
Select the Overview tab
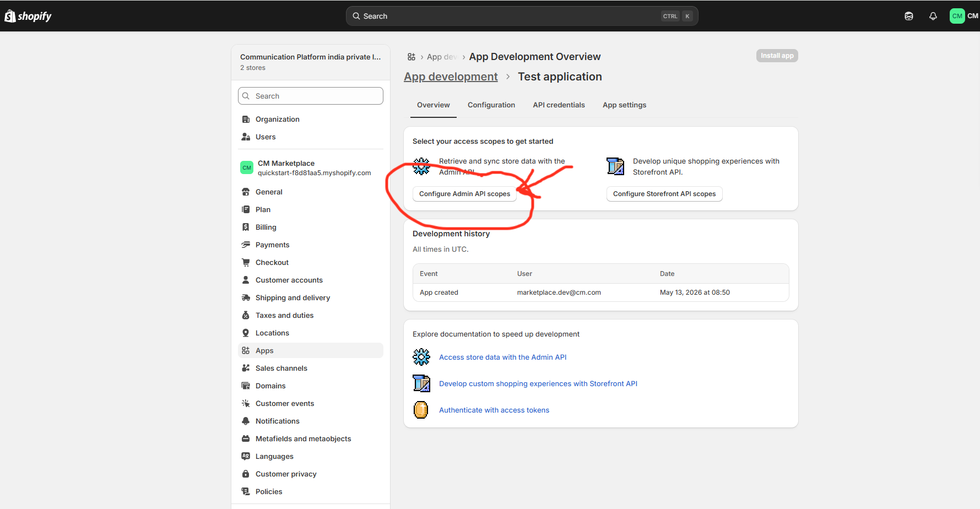pyautogui.click(x=434, y=105)
